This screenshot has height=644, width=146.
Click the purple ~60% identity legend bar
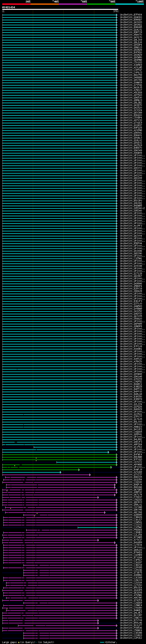click(73, 4)
